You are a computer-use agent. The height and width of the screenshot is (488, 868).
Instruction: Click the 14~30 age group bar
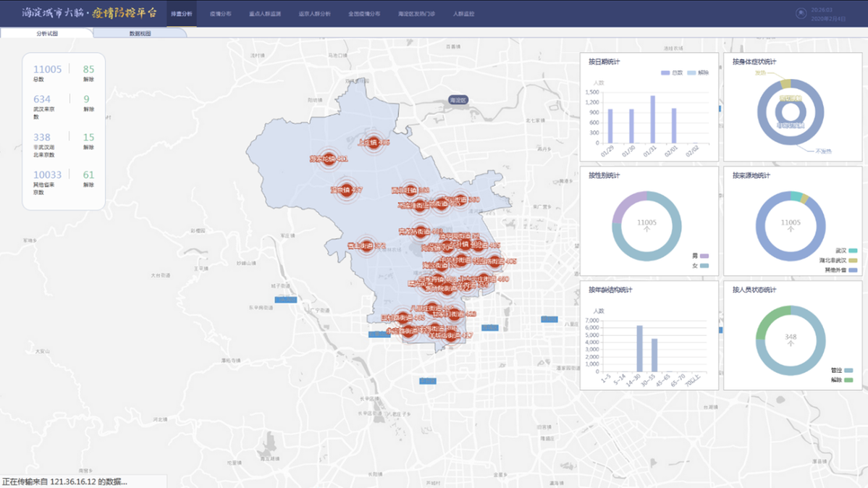(639, 348)
